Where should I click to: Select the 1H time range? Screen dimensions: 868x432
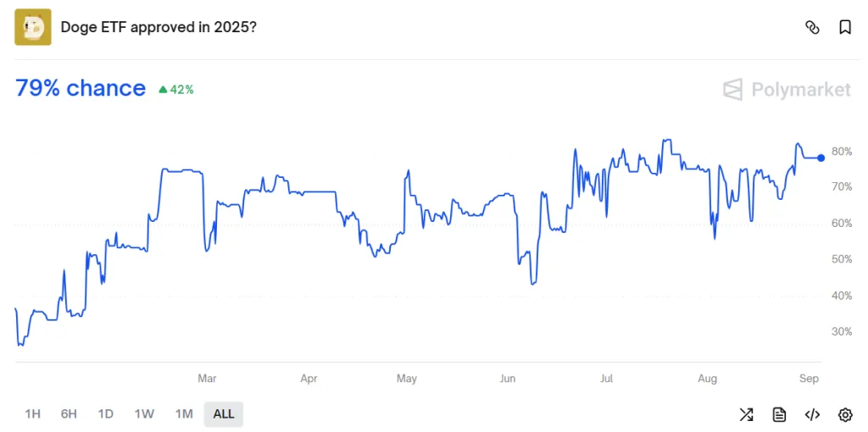coord(33,414)
